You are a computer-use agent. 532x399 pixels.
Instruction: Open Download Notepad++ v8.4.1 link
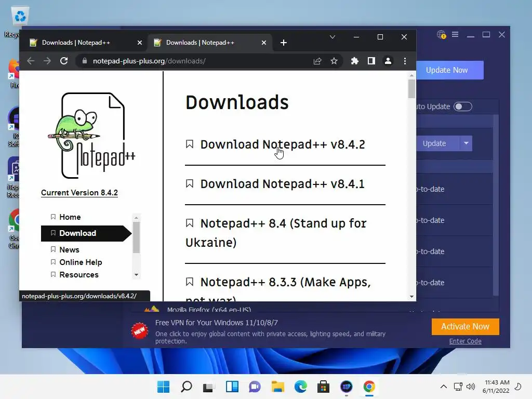tap(282, 184)
